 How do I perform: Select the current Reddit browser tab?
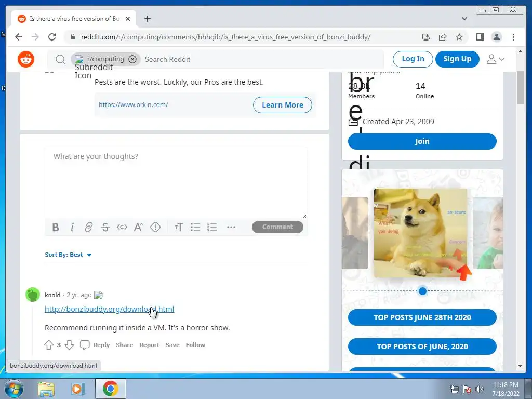(x=74, y=19)
